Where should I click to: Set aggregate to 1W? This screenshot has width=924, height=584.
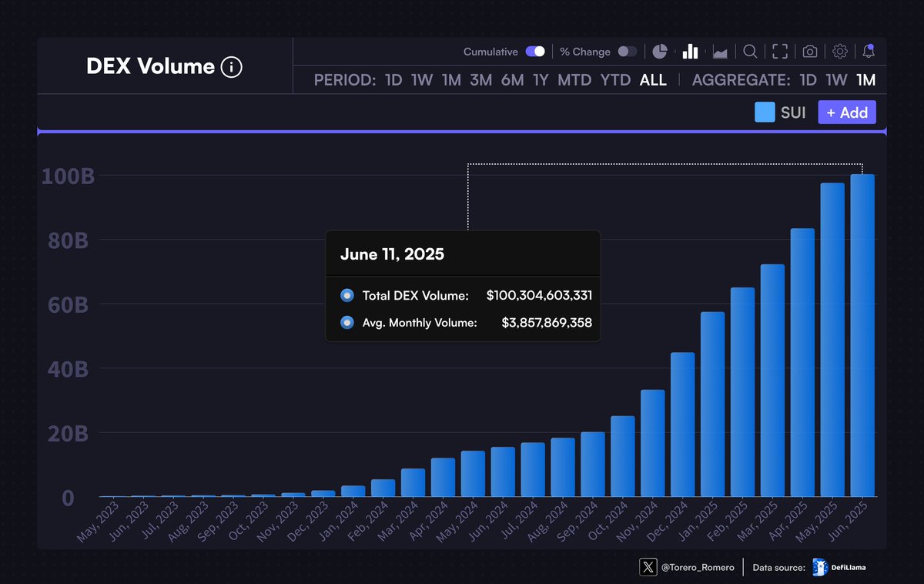click(836, 80)
